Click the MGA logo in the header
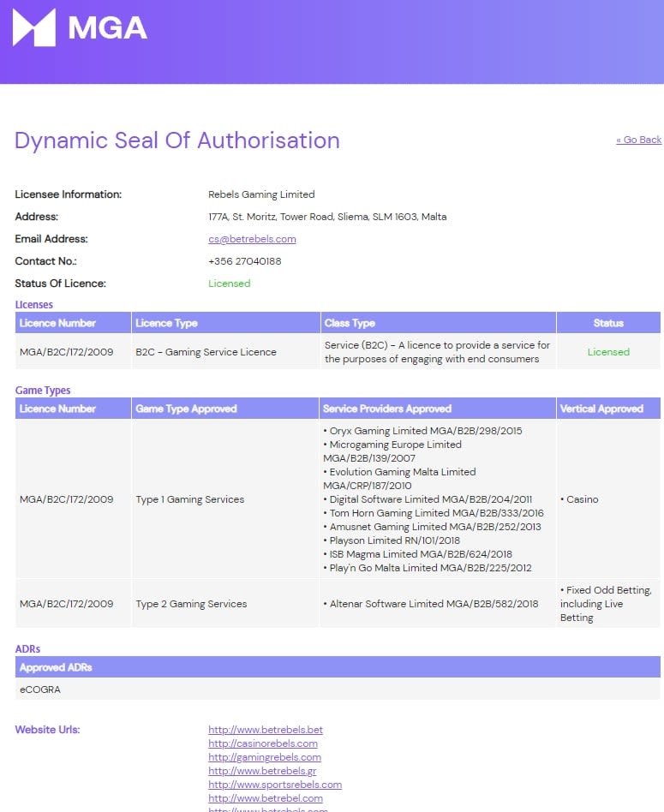This screenshot has height=812, width=664. point(80,27)
